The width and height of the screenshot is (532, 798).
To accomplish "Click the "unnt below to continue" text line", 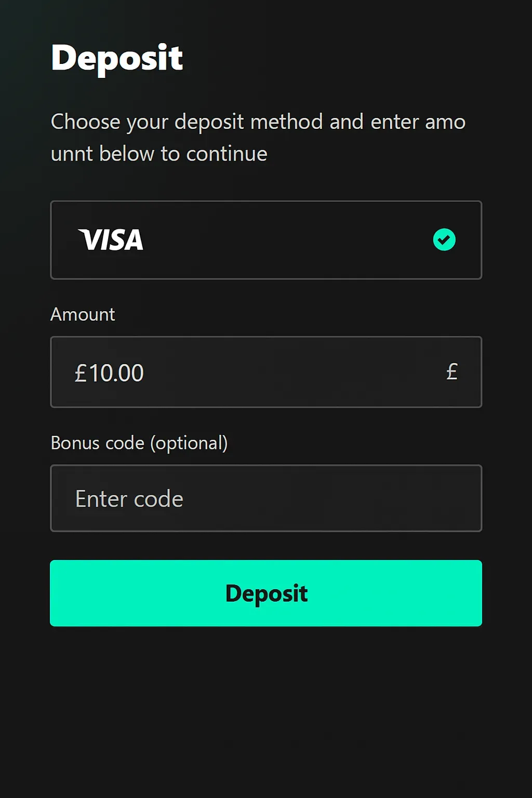I will (159, 154).
